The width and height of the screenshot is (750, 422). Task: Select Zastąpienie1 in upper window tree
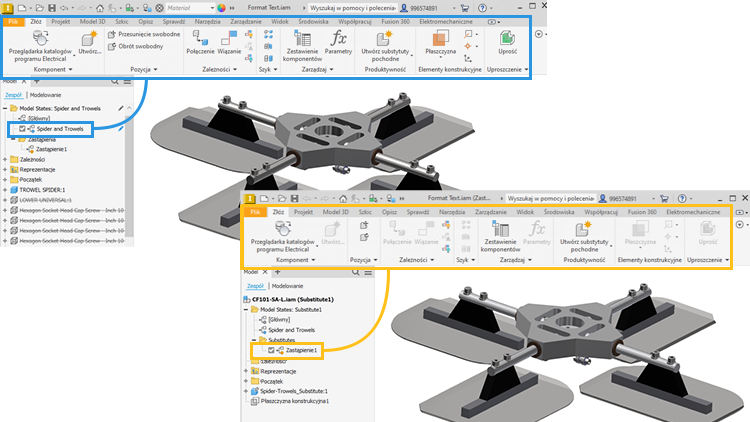click(51, 149)
